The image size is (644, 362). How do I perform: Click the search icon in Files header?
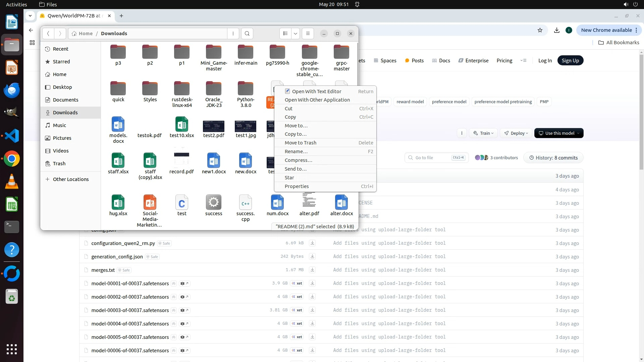247,34
